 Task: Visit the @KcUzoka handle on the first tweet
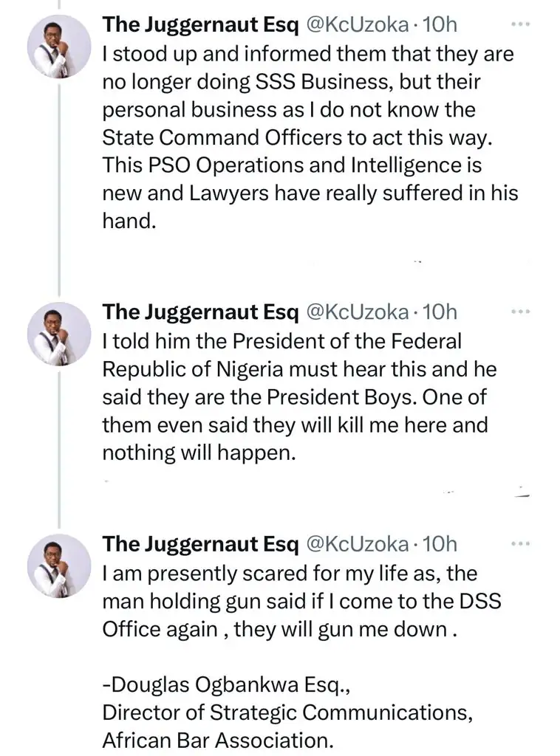357,24
